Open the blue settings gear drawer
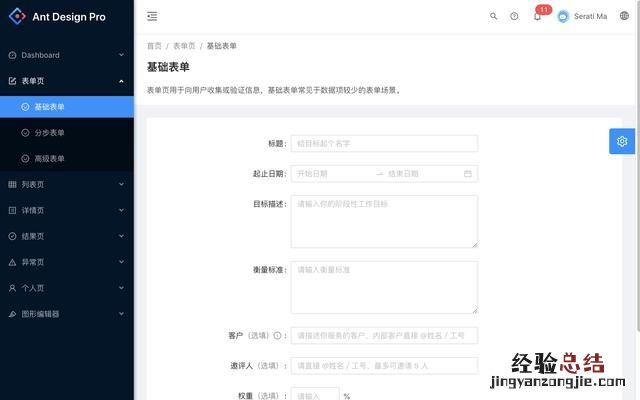Viewport: 640px width, 400px height. click(x=622, y=141)
